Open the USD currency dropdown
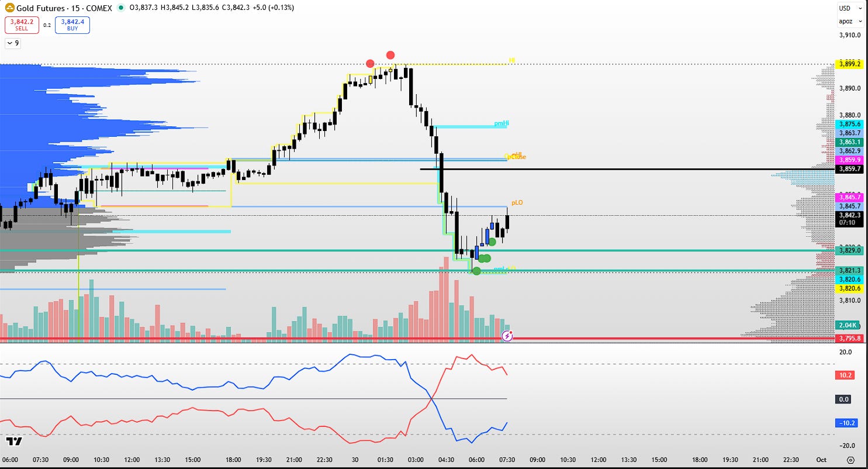 pyautogui.click(x=850, y=8)
